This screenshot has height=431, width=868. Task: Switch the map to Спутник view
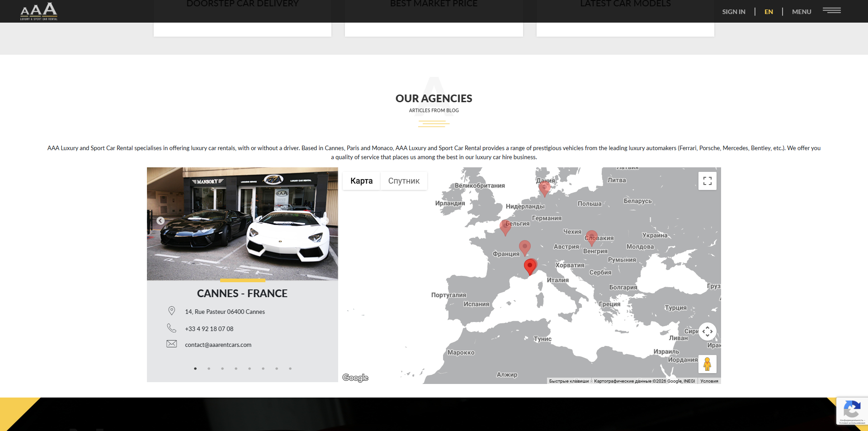pos(403,180)
